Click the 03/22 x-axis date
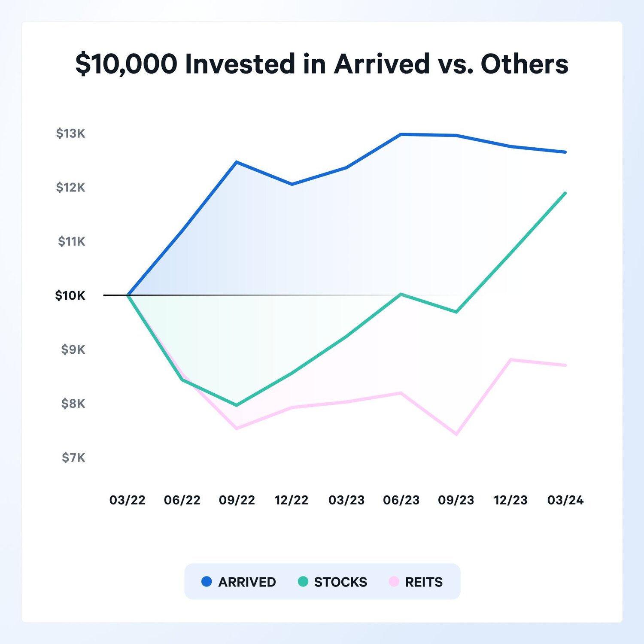This screenshot has height=644, width=644. point(127,500)
